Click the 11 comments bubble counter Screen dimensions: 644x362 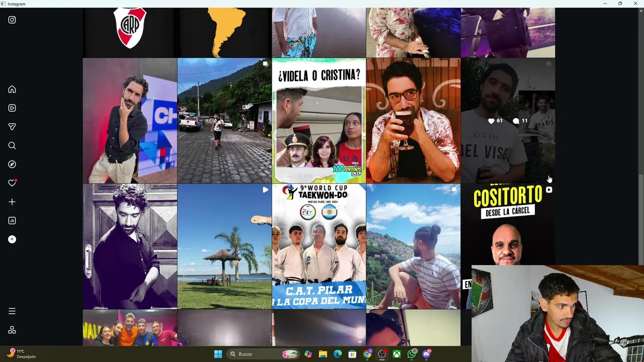(x=520, y=121)
